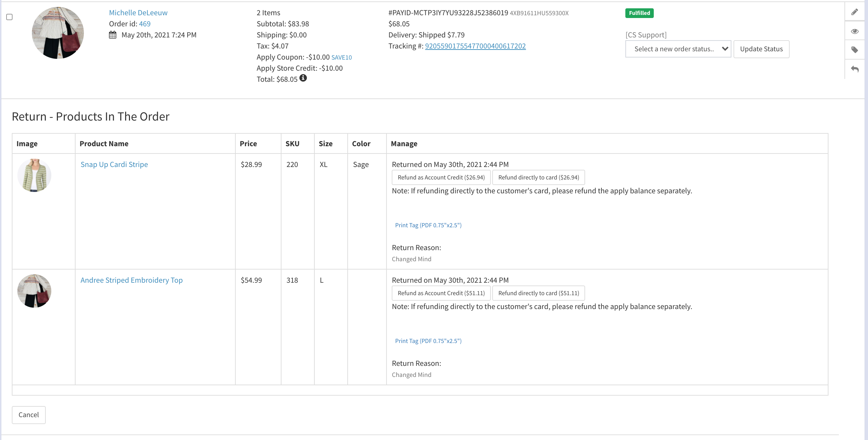Open the new order status dropdown
This screenshot has height=440, width=868.
tap(678, 49)
